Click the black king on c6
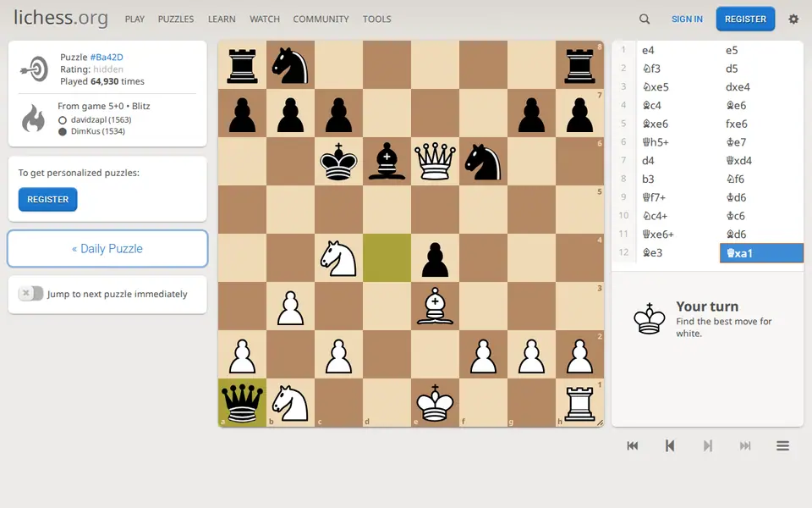 (338, 161)
